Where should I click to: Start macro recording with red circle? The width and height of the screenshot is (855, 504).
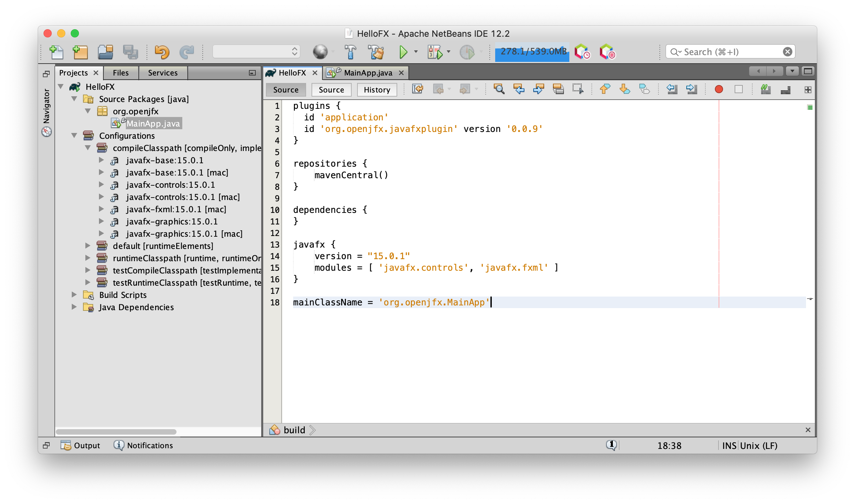719,89
